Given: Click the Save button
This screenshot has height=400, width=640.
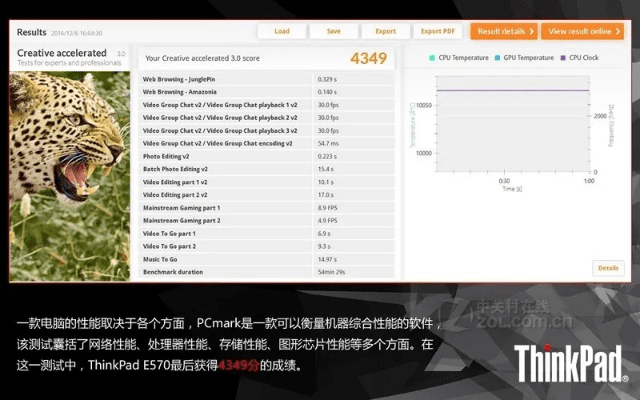Looking at the screenshot, I should [x=333, y=31].
